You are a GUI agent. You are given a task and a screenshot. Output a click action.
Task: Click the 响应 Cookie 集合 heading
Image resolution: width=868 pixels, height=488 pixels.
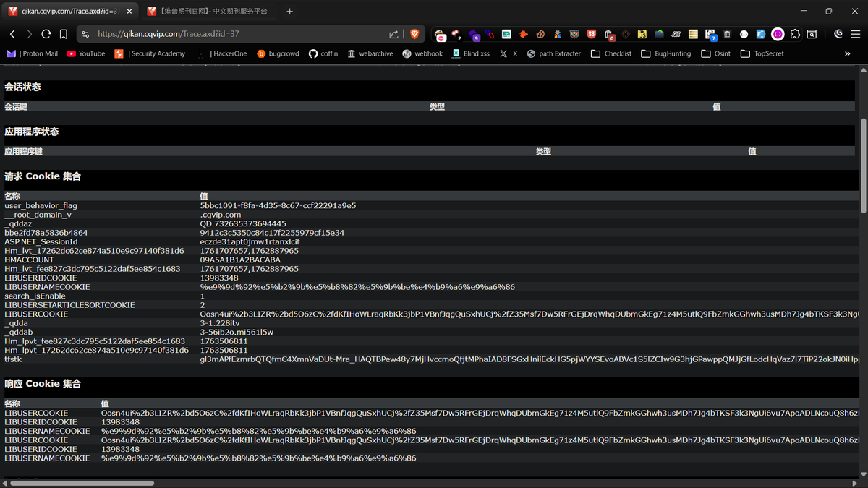pos(43,384)
